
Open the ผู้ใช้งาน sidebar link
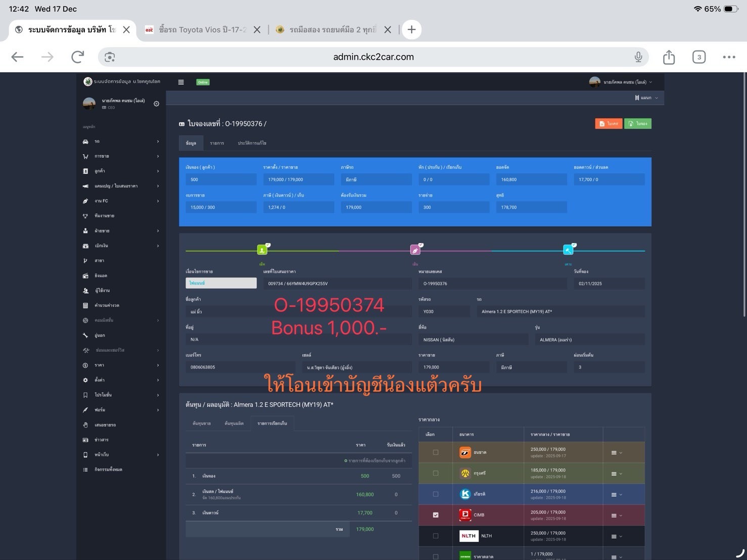121,291
